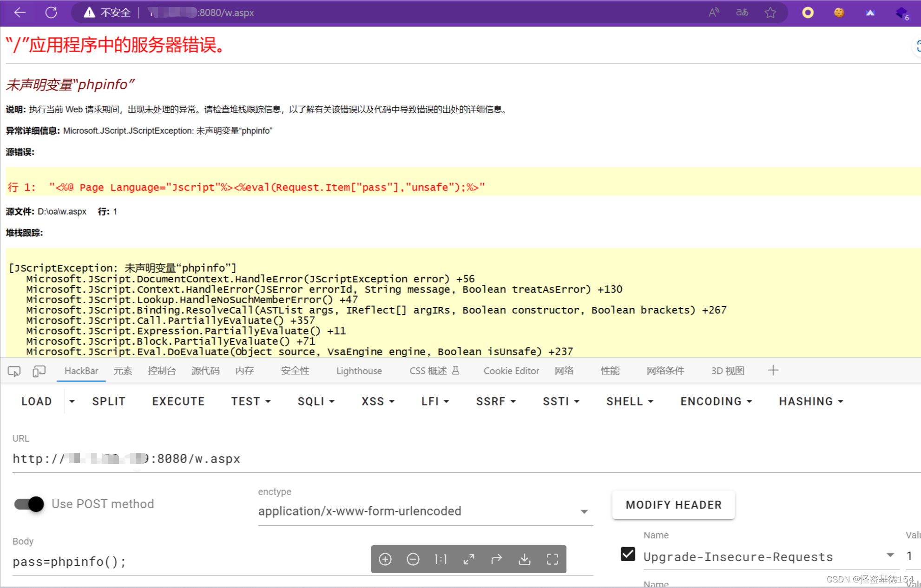Screen dimensions: 921x588
Task: Switch to the Cookie Editor tab
Action: [511, 371]
